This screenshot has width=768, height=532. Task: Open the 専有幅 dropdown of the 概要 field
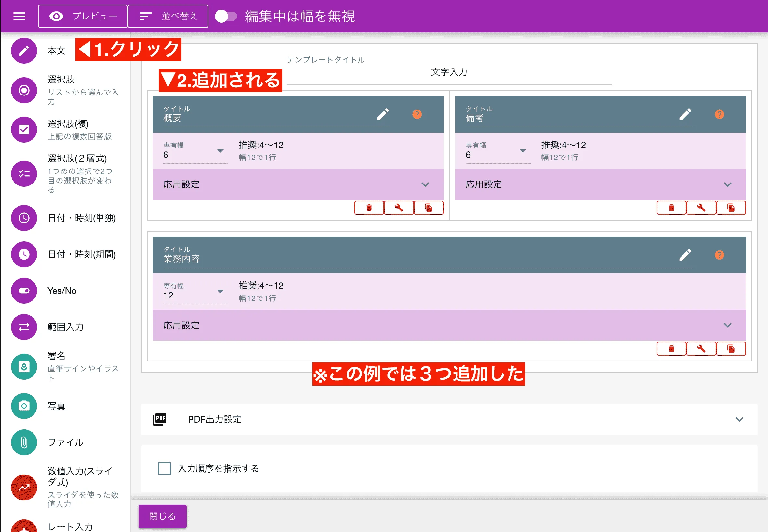coord(220,151)
